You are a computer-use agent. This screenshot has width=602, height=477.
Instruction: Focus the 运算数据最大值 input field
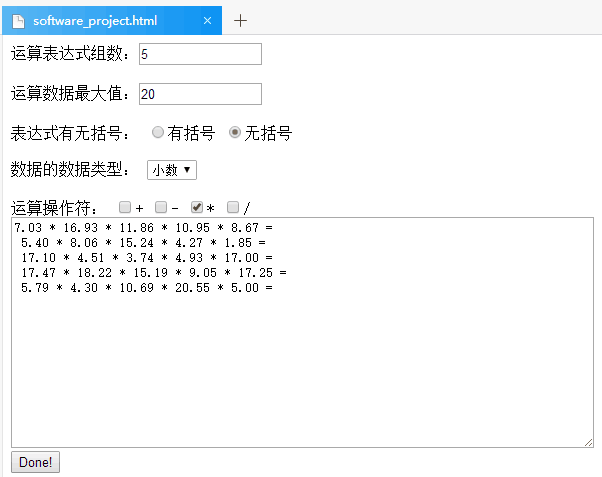click(200, 94)
